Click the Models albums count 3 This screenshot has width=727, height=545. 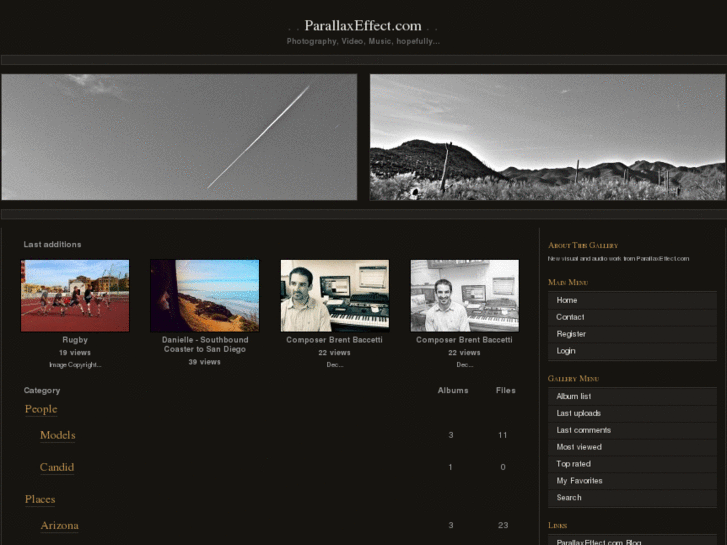point(451,435)
